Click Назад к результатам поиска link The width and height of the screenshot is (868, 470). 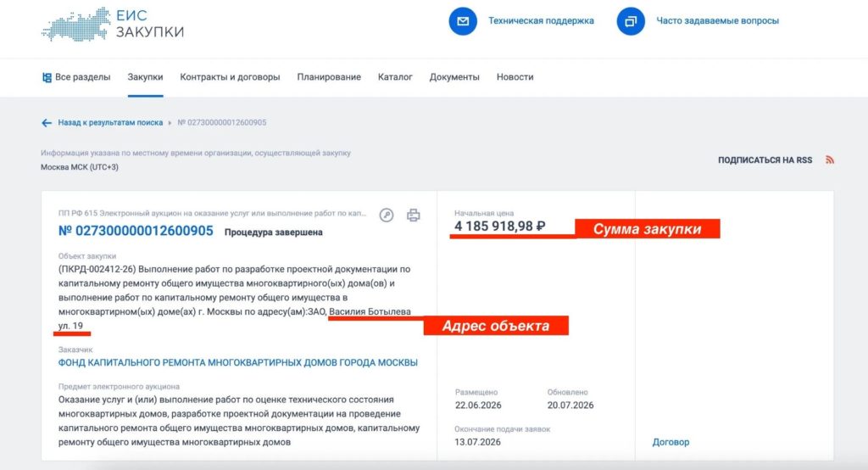click(x=110, y=122)
